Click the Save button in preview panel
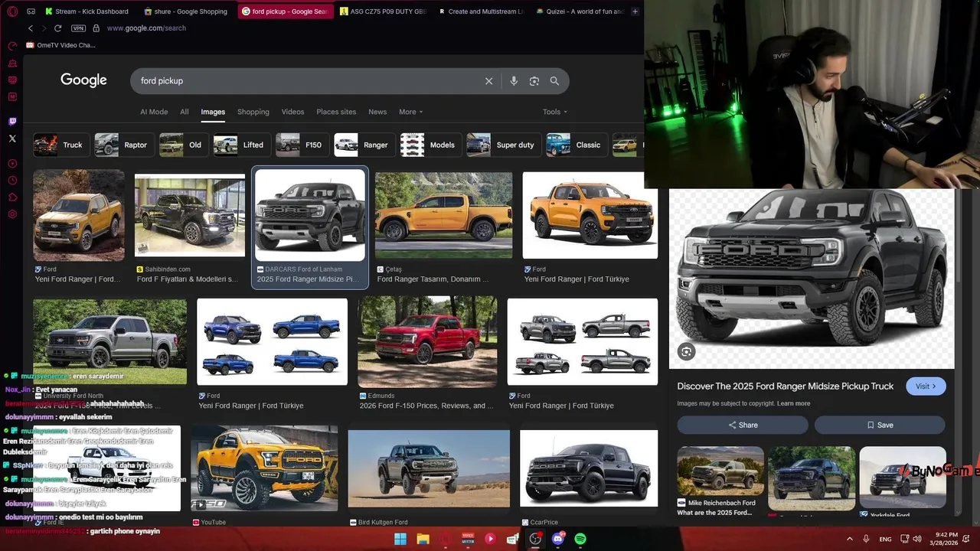This screenshot has width=980, height=551. [x=880, y=425]
